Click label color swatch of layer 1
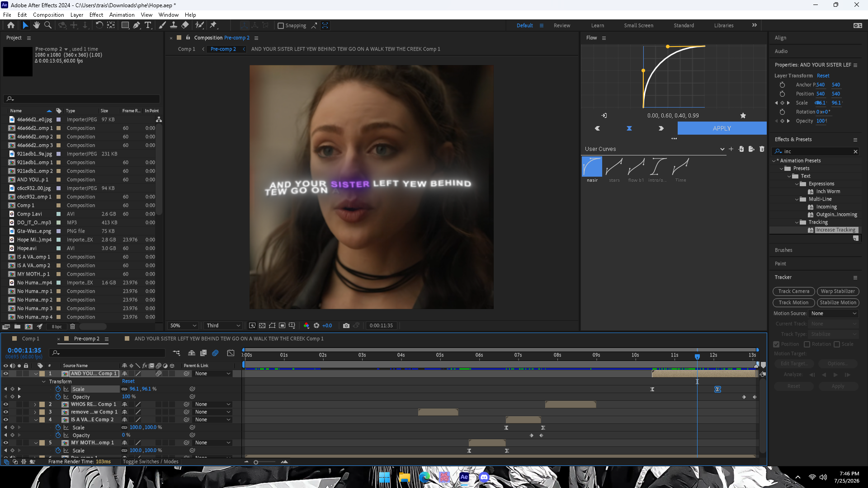The width and height of the screenshot is (868, 488). pyautogui.click(x=42, y=374)
